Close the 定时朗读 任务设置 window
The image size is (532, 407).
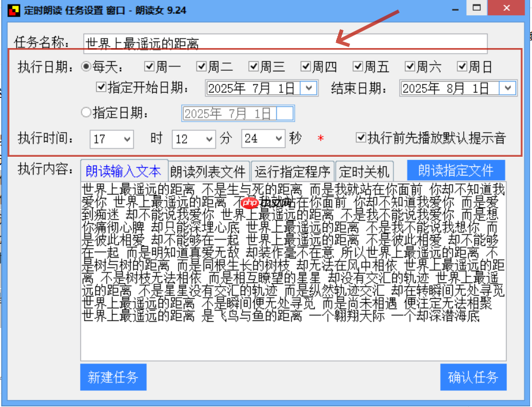click(507, 8)
